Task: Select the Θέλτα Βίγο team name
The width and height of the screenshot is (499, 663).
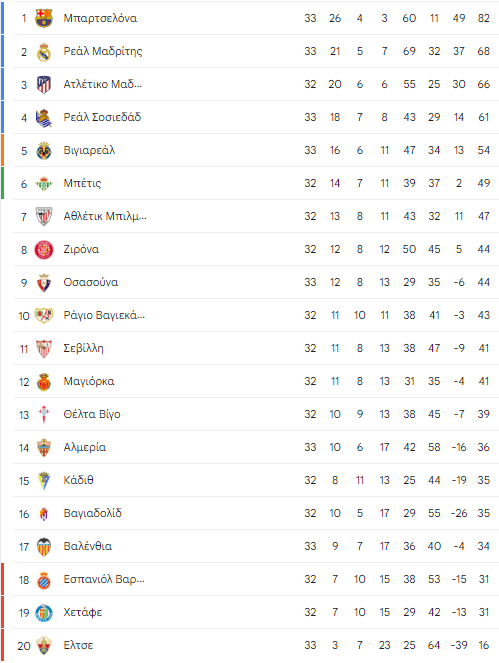Action: click(x=92, y=414)
